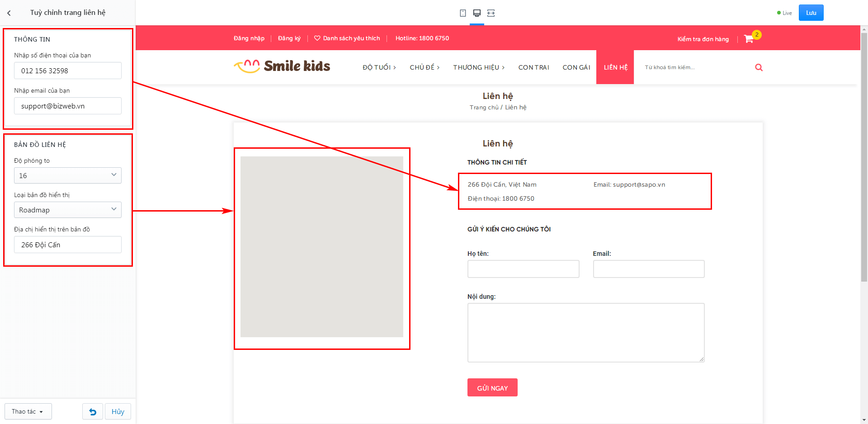Screen dimensions: 868x424
Task: Select the desktop preview icon
Action: pos(477,13)
